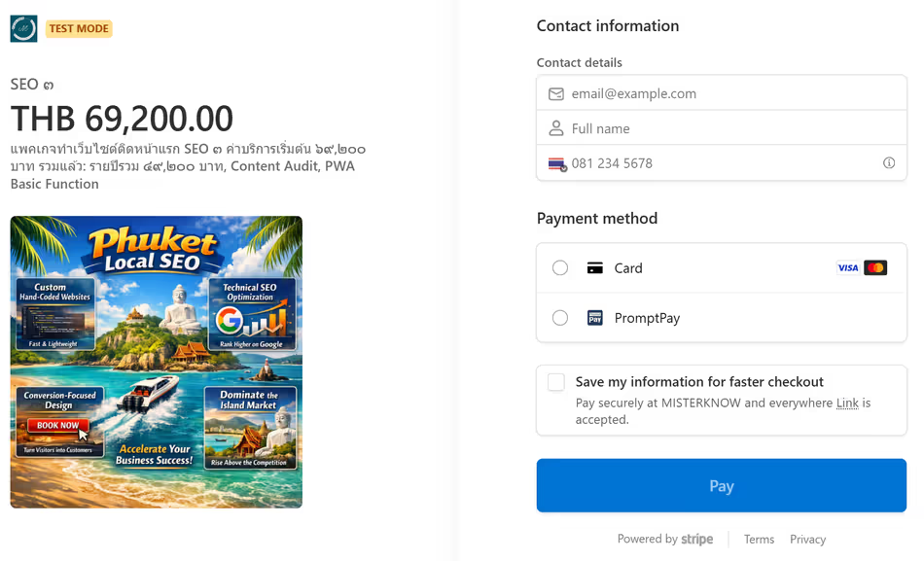The height and width of the screenshot is (561, 924).
Task: Click the Phuket Local SEO product image
Action: (x=157, y=362)
